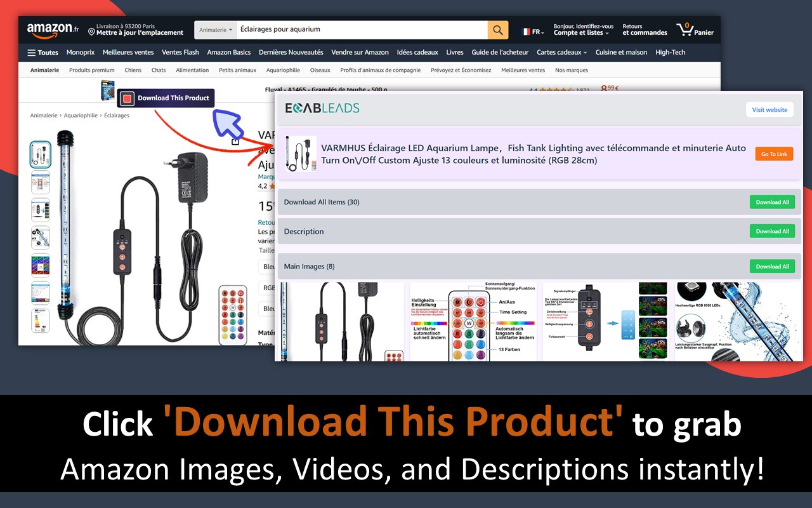This screenshot has height=508, width=812.
Task: Open Cuisine et maison
Action: point(622,53)
